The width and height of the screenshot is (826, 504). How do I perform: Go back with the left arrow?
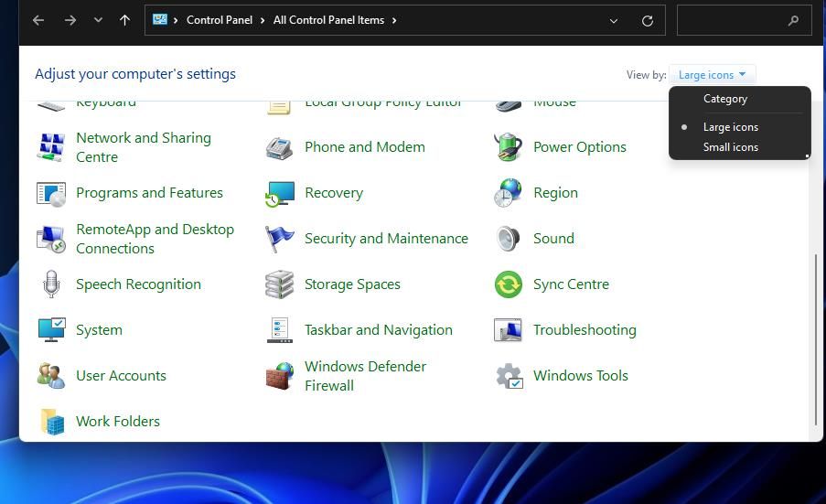coord(38,20)
